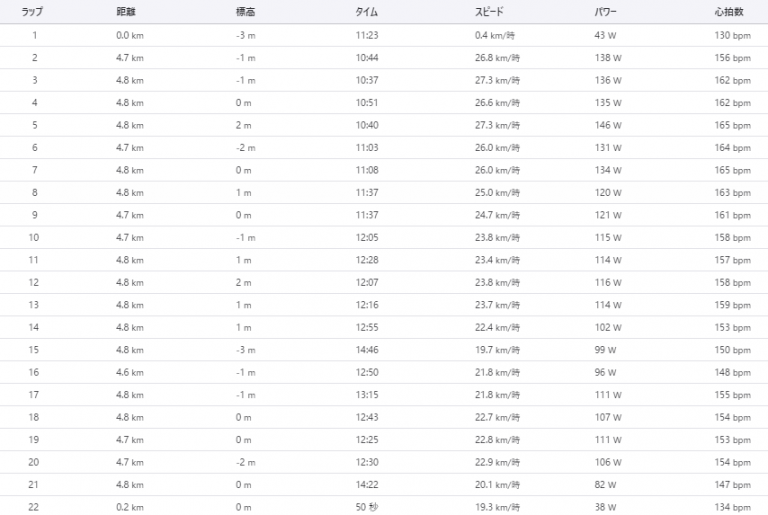The width and height of the screenshot is (768, 515).
Task: Sort by the 距離 column header
Action: (126, 12)
